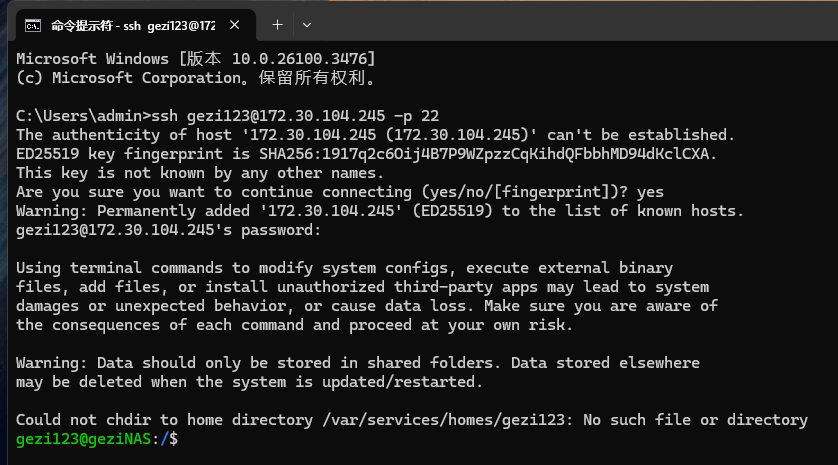The image size is (838, 465).
Task: Expand the new tab profile dropdown chevron
Action: (x=307, y=25)
